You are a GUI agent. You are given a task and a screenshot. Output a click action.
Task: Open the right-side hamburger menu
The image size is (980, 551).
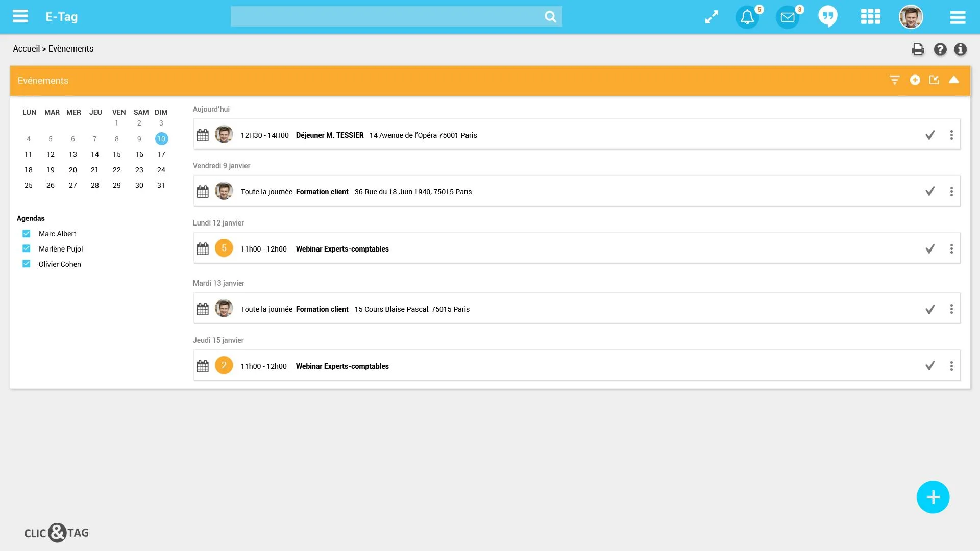coord(958,17)
